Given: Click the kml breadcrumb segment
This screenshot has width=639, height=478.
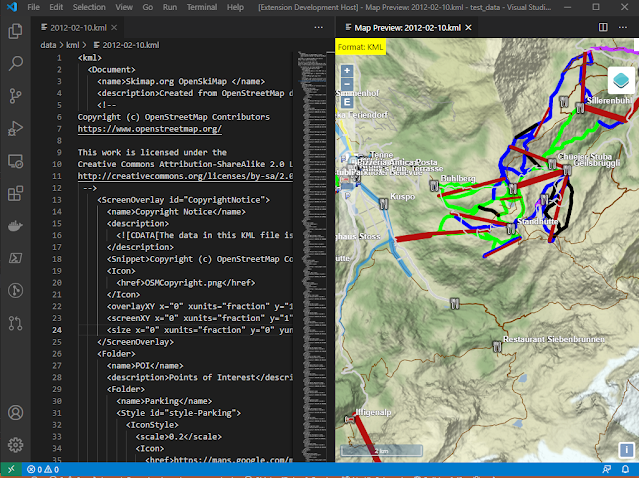Looking at the screenshot, I should click(x=73, y=45).
